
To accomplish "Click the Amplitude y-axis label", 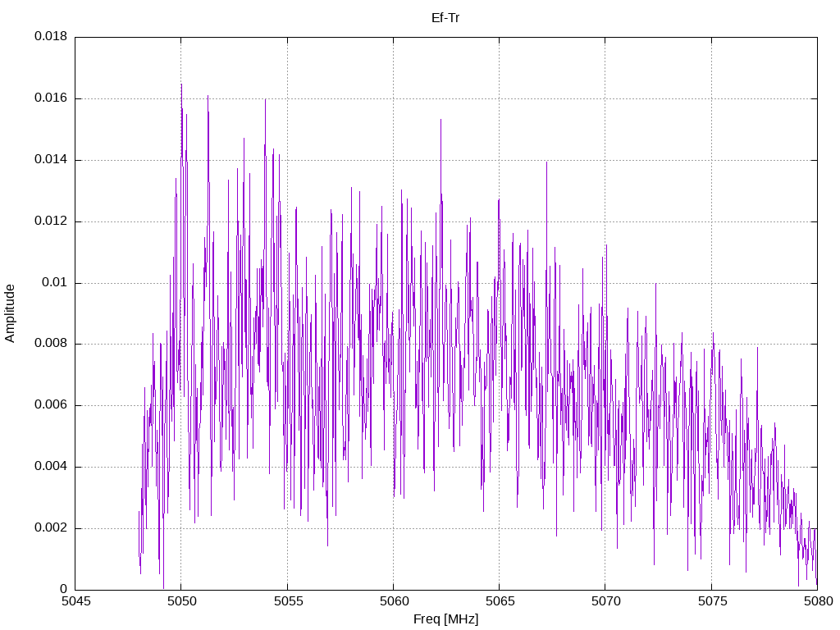I will coord(10,313).
